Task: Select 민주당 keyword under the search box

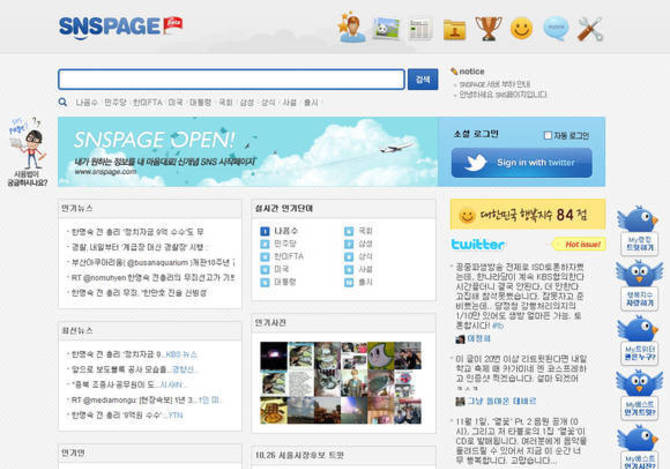Action: (115, 103)
